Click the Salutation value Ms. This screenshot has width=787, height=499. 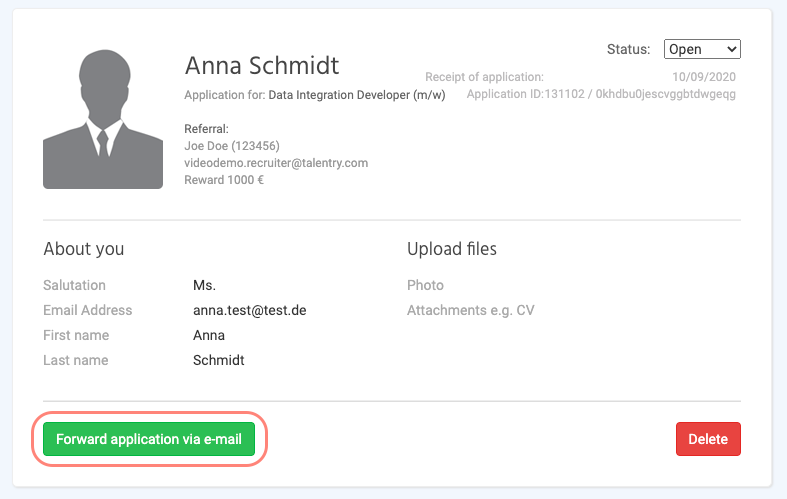pyautogui.click(x=204, y=285)
